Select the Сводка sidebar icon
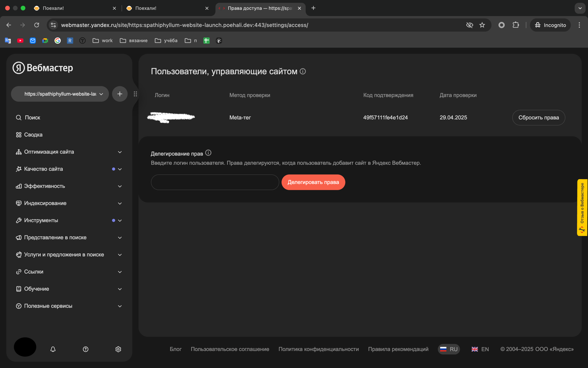This screenshot has height=368, width=588. point(18,134)
